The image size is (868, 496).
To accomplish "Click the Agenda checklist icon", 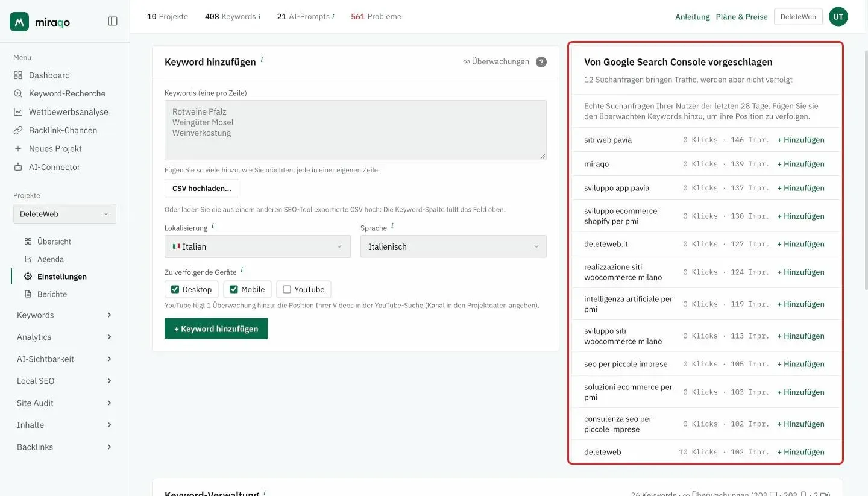I will pos(28,259).
